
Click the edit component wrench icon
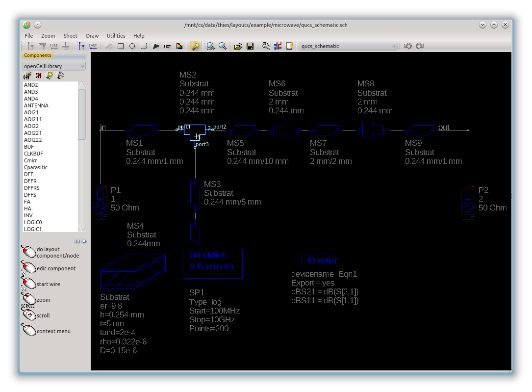60,76
